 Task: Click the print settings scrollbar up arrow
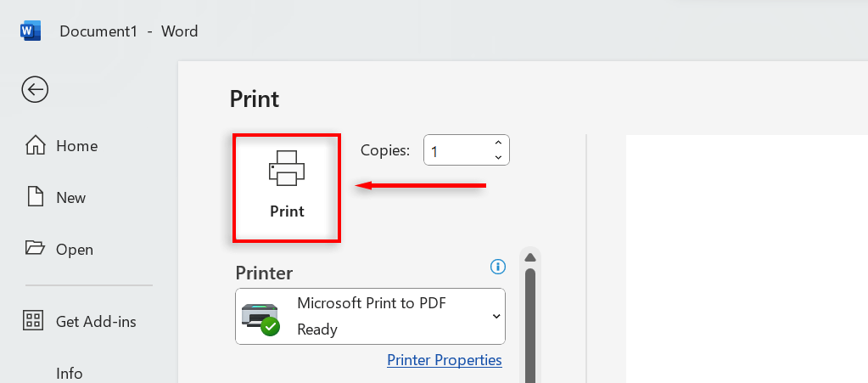pos(530,257)
